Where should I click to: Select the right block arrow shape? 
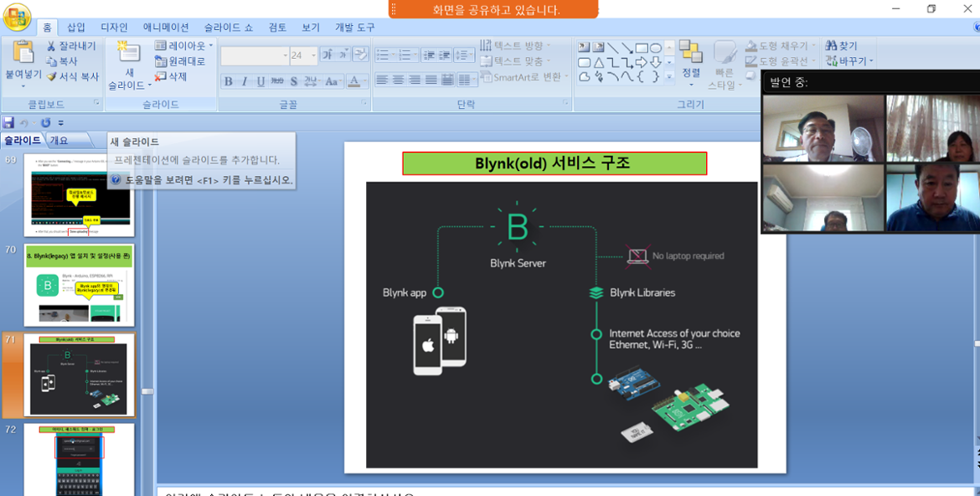(642, 62)
